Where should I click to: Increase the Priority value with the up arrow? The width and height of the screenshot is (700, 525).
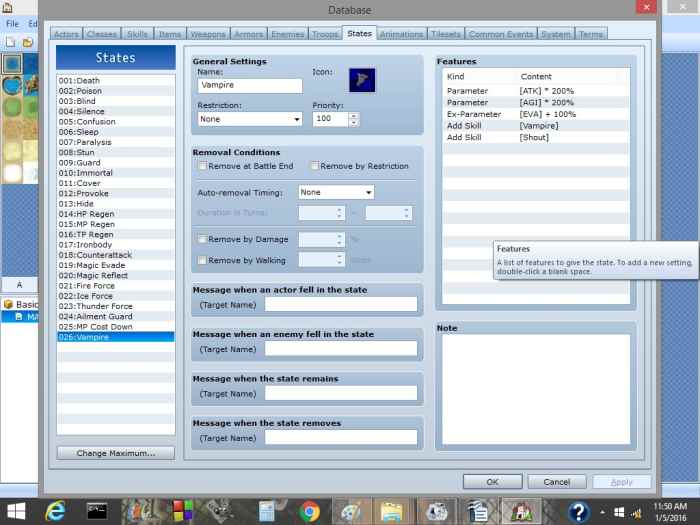click(x=354, y=115)
